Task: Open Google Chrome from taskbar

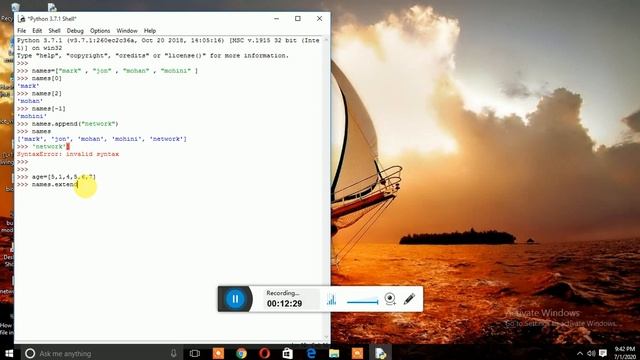Action: (x=241, y=353)
